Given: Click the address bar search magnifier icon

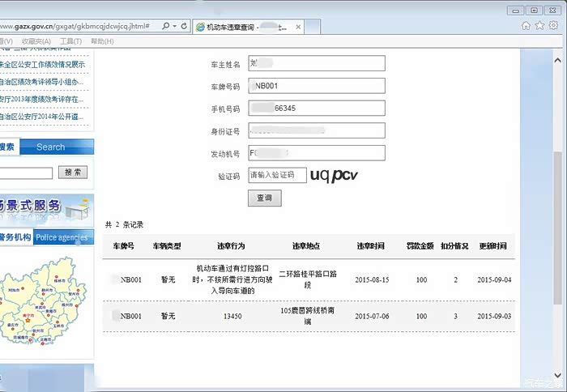Looking at the screenshot, I should (165, 26).
